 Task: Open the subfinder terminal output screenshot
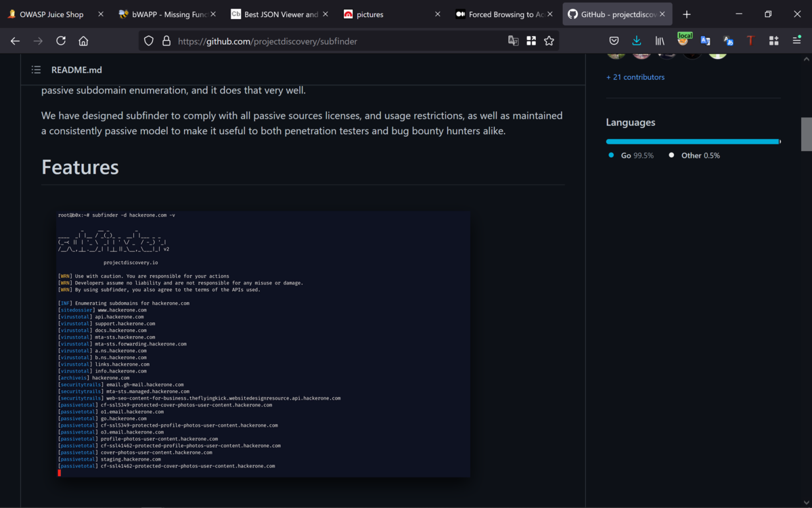click(263, 344)
